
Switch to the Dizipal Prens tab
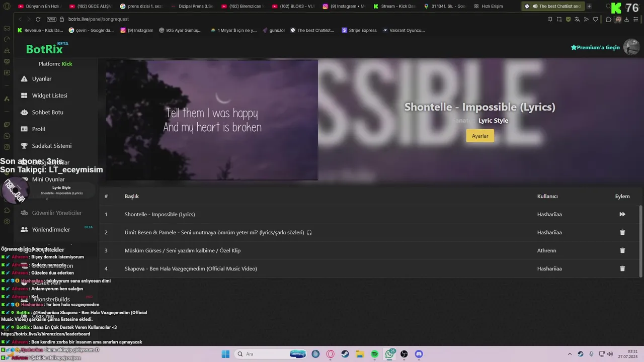coord(192,6)
